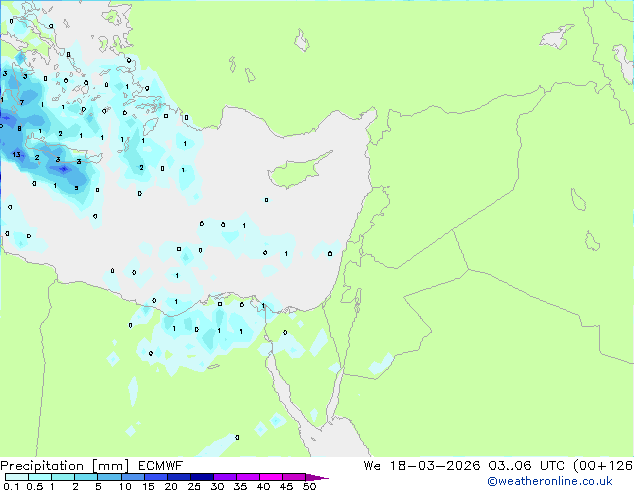Click the "We" weekday abbreviation
The width and height of the screenshot is (634, 490).
pyautogui.click(x=372, y=466)
